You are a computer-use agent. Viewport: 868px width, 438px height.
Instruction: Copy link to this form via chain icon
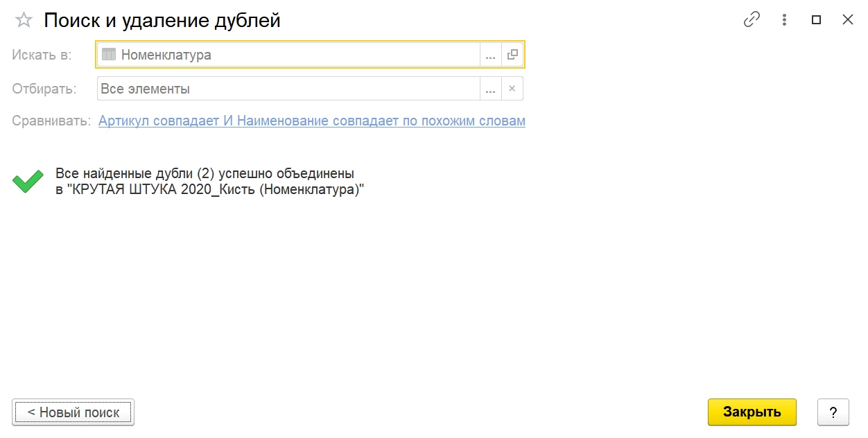[x=752, y=20]
